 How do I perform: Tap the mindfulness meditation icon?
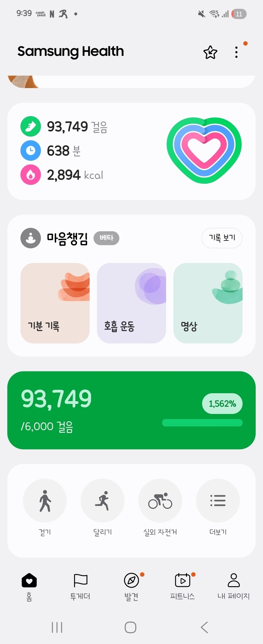click(31, 238)
